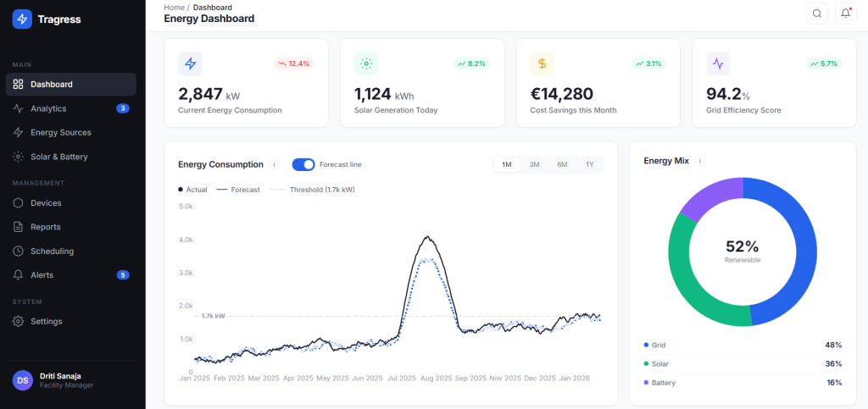
Task: Click the Energy Mix info icon
Action: [x=700, y=161]
